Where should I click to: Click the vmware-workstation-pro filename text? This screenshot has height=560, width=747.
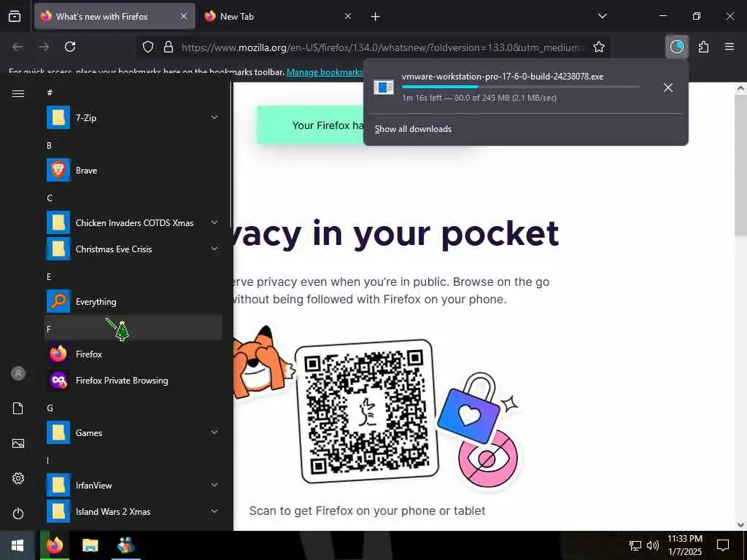(503, 76)
